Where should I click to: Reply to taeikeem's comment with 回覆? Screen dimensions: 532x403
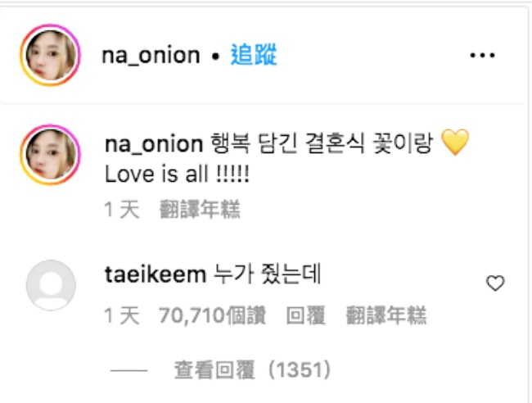[x=306, y=315]
